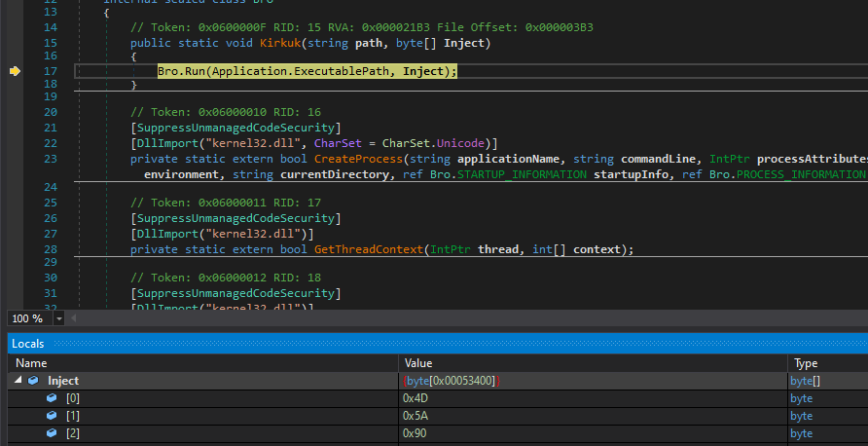The width and height of the screenshot is (868, 446).
Task: Click the commandLine parameter
Action: pyautogui.click(x=657, y=159)
